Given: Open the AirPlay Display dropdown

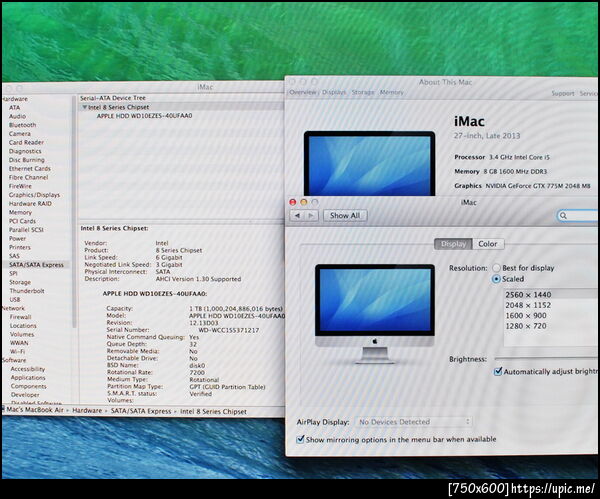Looking at the screenshot, I should (x=414, y=422).
